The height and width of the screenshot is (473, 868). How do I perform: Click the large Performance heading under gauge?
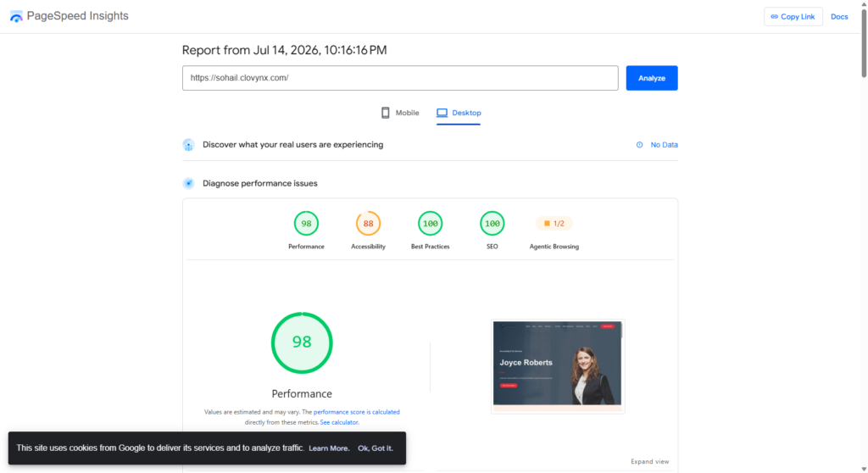tap(302, 394)
